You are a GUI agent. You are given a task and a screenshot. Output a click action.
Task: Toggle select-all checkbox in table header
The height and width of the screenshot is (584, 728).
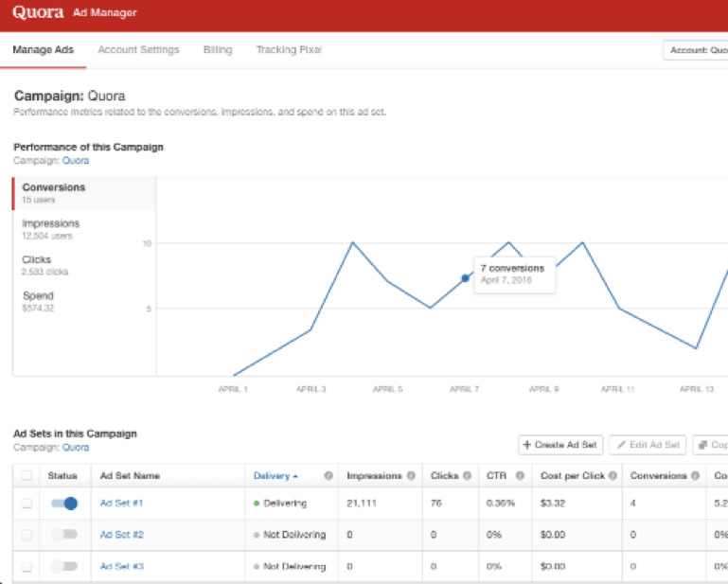coord(27,475)
